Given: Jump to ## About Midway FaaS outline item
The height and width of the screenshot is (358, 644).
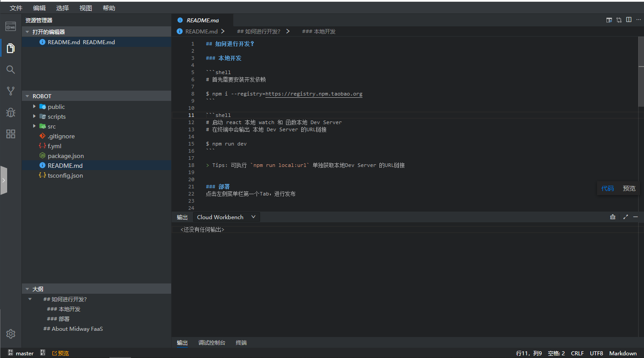Looking at the screenshot, I should coord(73,329).
